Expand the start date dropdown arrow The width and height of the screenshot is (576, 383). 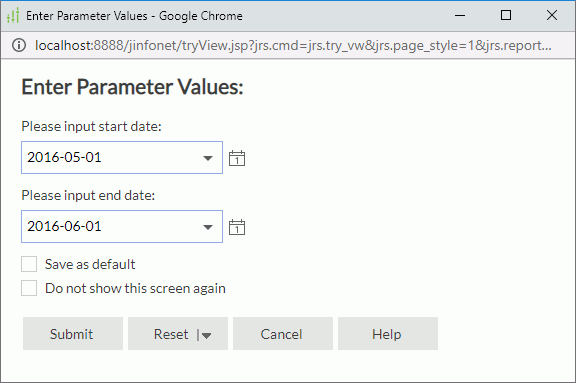point(208,158)
